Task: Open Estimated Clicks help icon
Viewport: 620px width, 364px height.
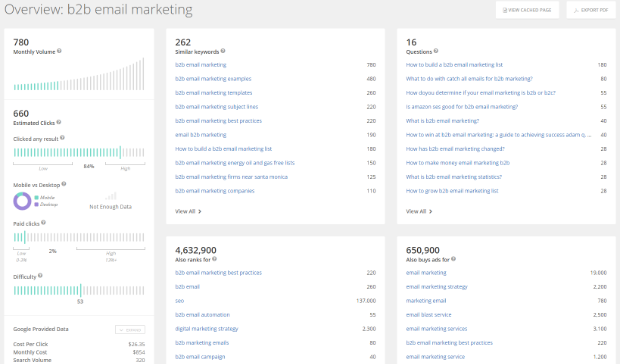Action: [59, 122]
